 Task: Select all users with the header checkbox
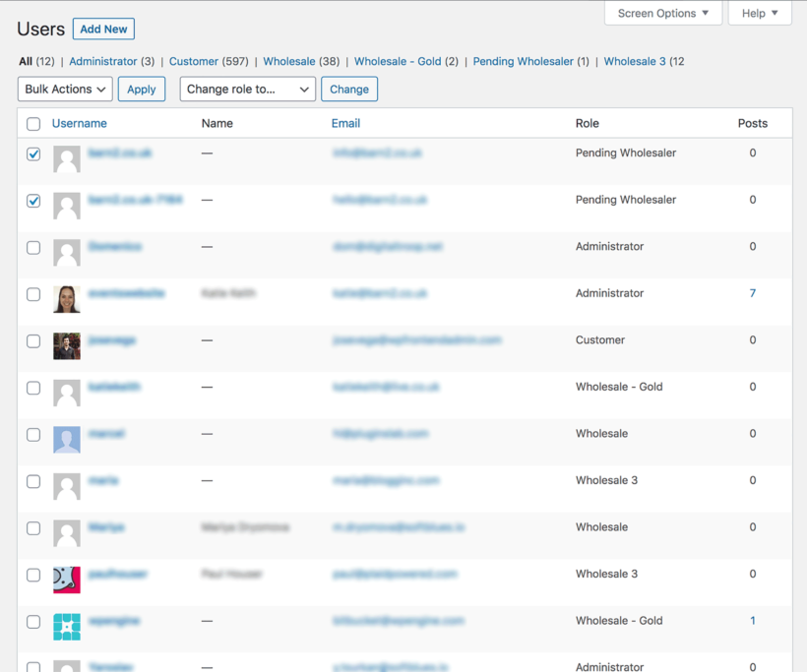click(32, 124)
